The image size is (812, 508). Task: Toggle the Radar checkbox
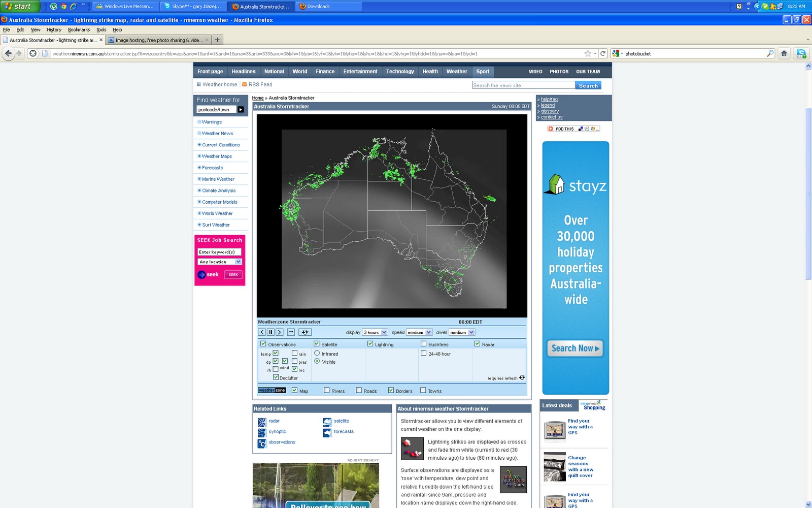[477, 344]
